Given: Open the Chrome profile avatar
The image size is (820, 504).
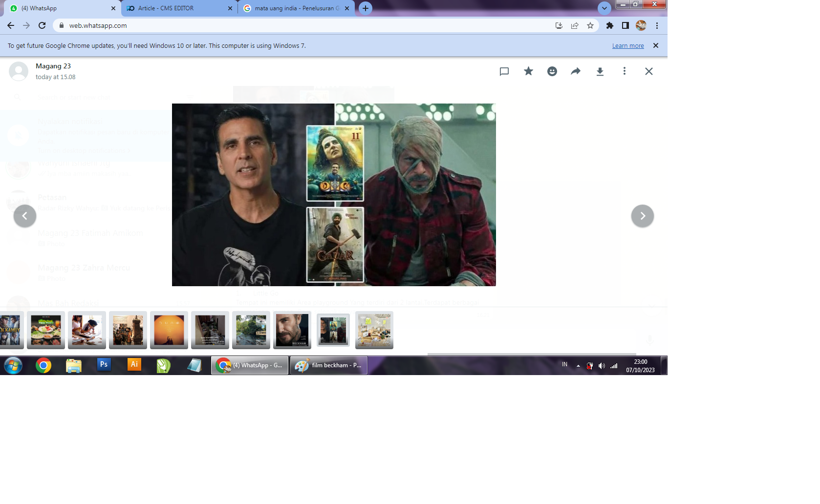Looking at the screenshot, I should pyautogui.click(x=641, y=25).
